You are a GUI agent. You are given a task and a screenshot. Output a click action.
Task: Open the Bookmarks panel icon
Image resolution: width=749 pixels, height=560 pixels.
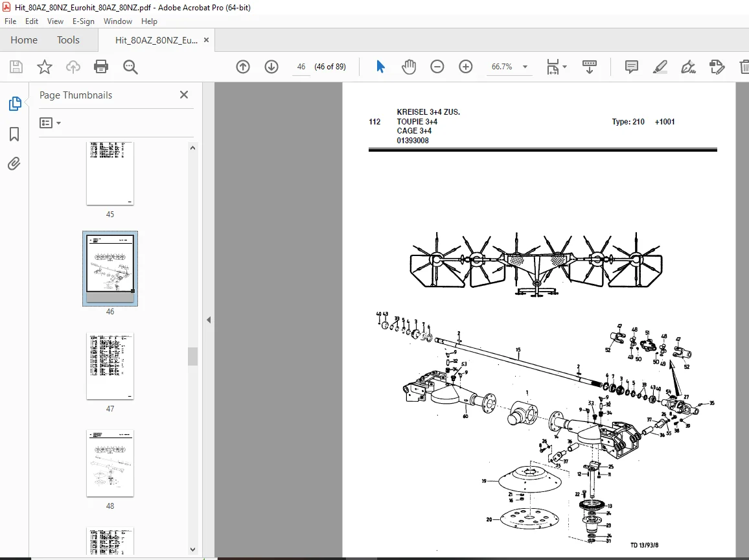pyautogui.click(x=14, y=134)
